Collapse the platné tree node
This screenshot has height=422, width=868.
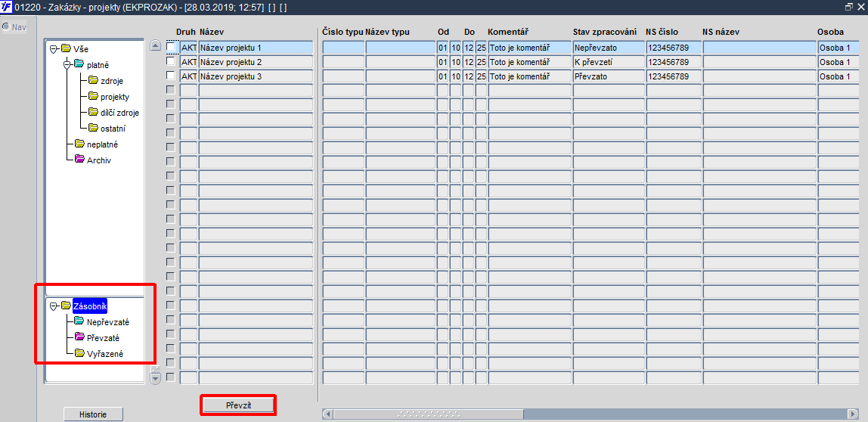(67, 65)
